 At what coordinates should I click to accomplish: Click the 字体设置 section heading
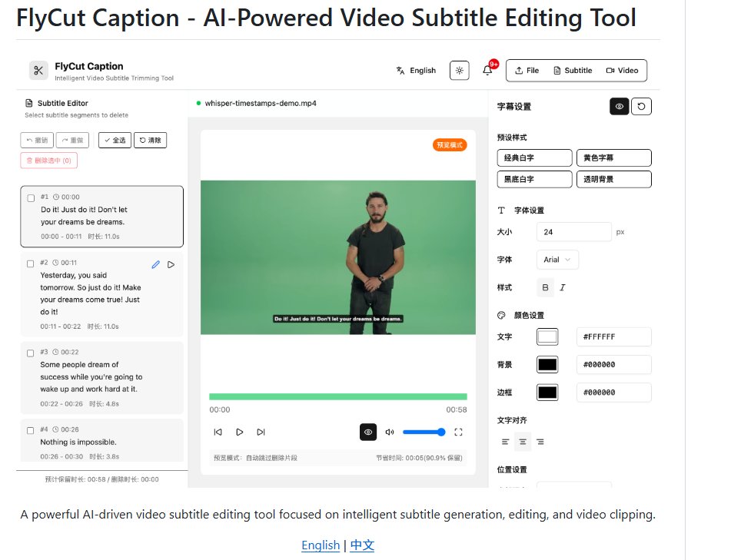[x=529, y=210]
